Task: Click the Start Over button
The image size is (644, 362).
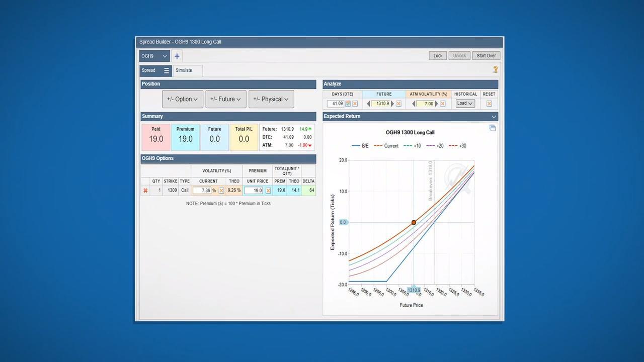Action: (486, 56)
